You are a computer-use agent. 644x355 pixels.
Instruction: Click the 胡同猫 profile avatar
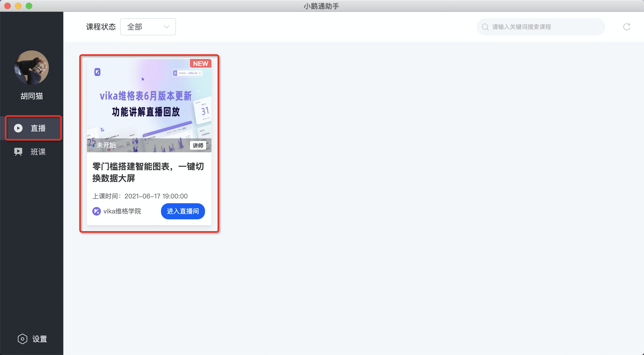coord(32,68)
